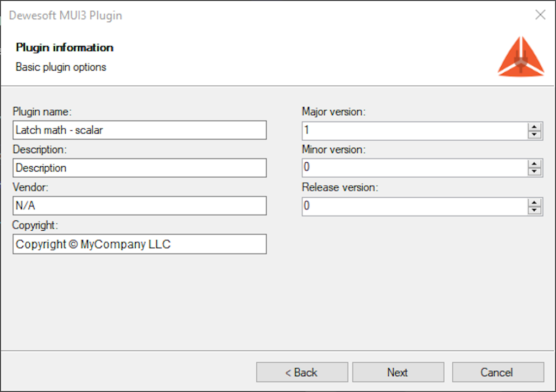Screen dimensions: 556x392
Task: Decrease Major version with down arrow
Action: click(534, 135)
